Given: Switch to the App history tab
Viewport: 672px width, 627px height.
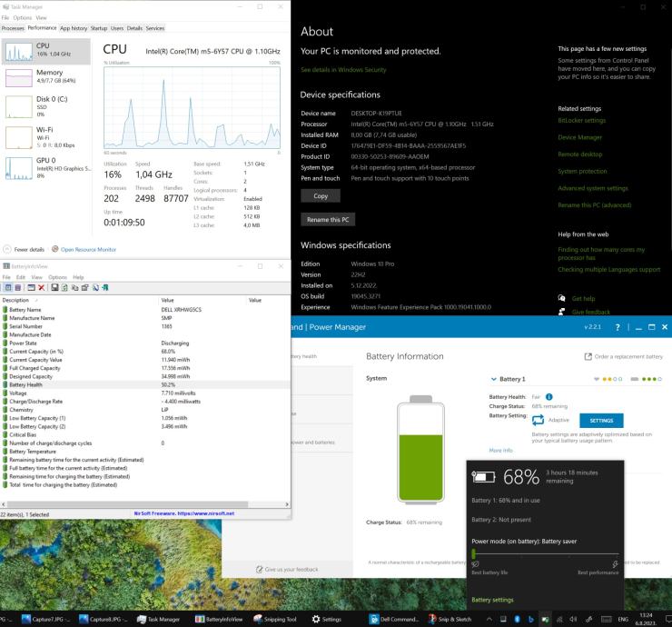Looking at the screenshot, I should [x=74, y=28].
